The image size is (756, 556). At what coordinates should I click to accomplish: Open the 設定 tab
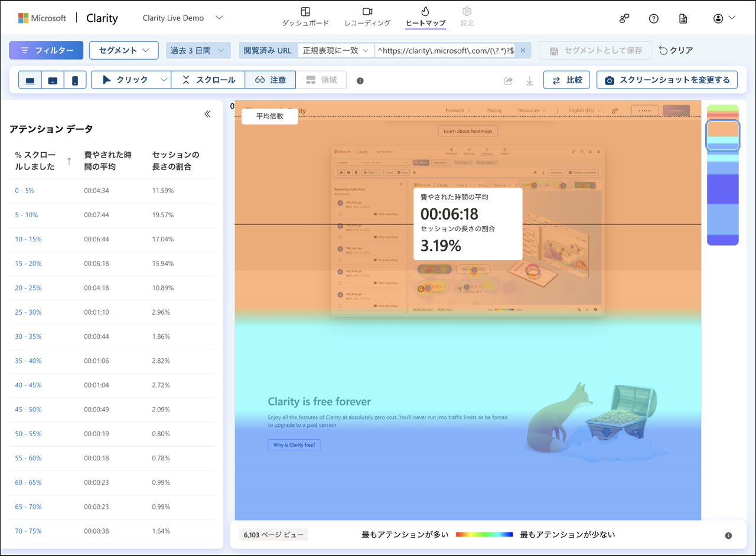pos(467,17)
